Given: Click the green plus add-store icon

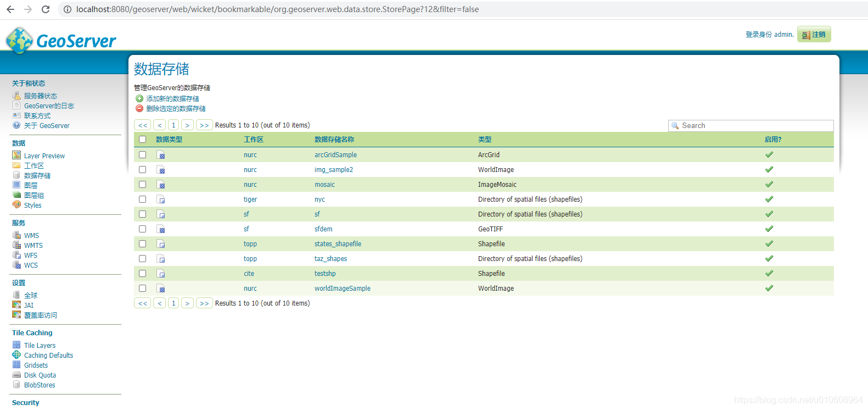Looking at the screenshot, I should pyautogui.click(x=139, y=98).
